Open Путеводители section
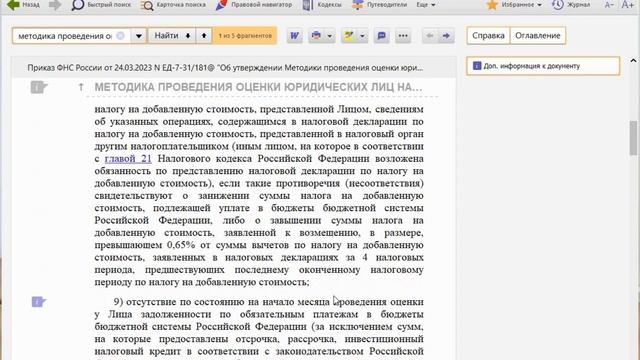The image size is (640, 360). click(x=380, y=5)
